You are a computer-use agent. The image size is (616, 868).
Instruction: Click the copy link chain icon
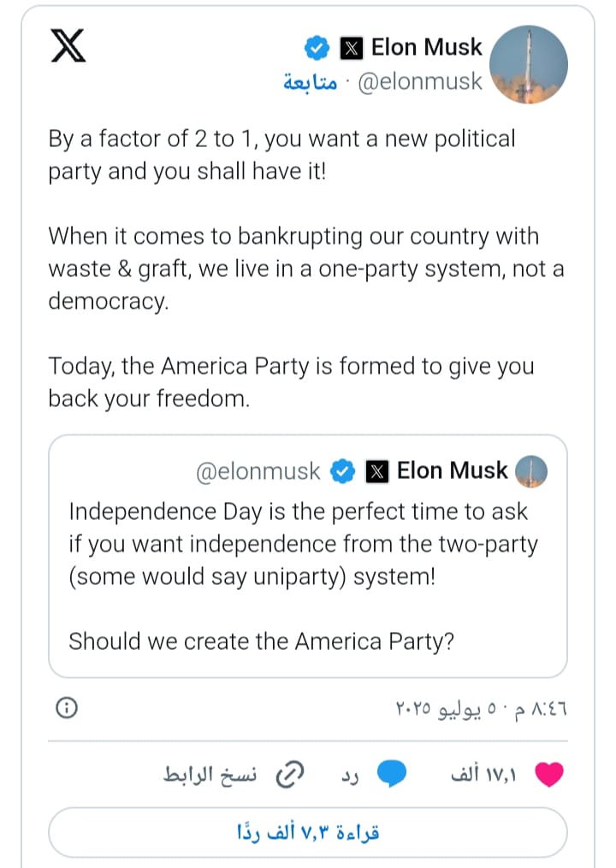pos(293,775)
